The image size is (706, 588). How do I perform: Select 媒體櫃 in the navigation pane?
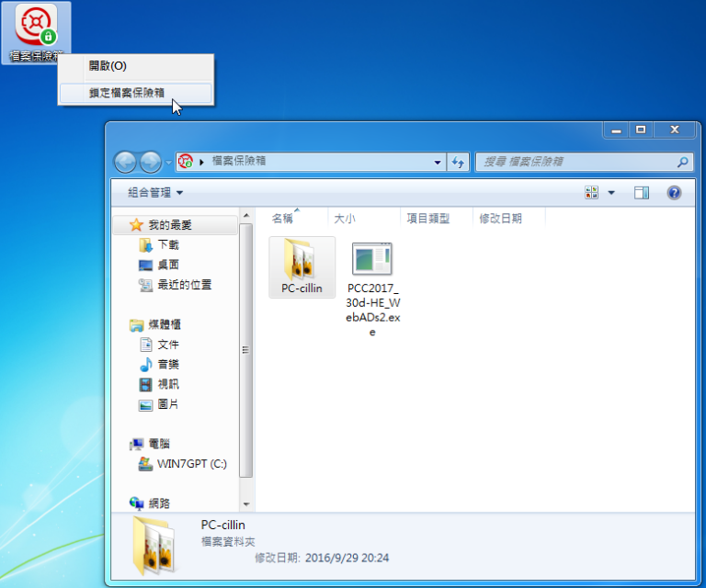point(165,324)
